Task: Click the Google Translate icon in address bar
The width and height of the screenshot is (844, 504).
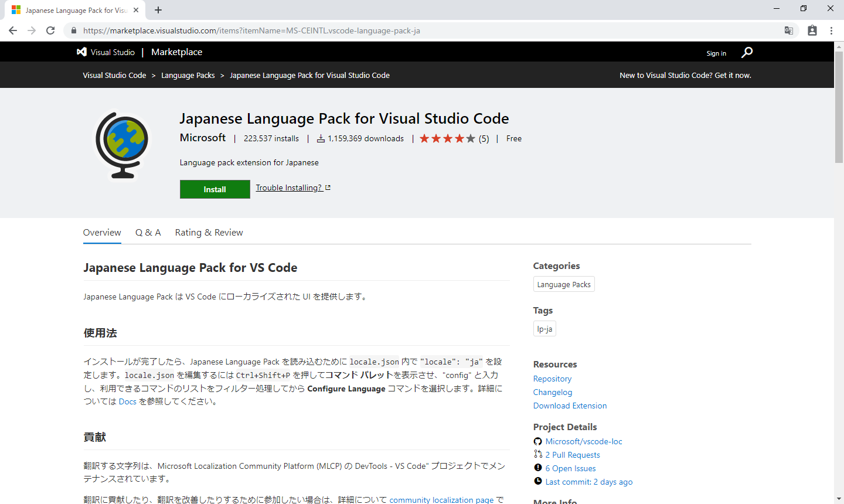Action: (x=789, y=30)
